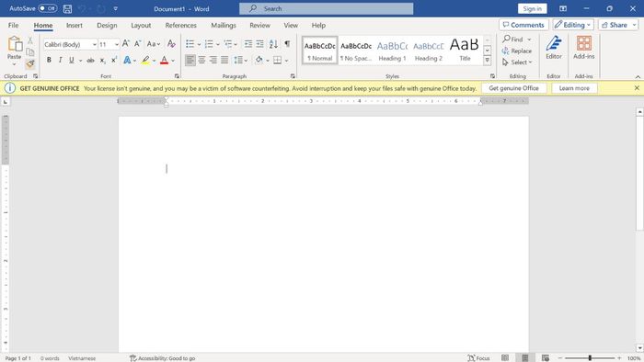The image size is (644, 362).
Task: Toggle Subscript formatting
Action: coord(102,61)
